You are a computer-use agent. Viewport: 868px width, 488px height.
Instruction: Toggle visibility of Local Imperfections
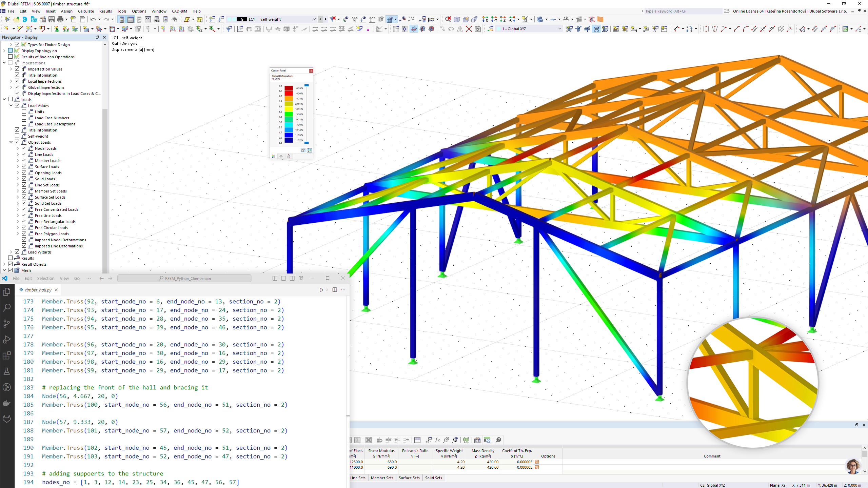(x=17, y=81)
